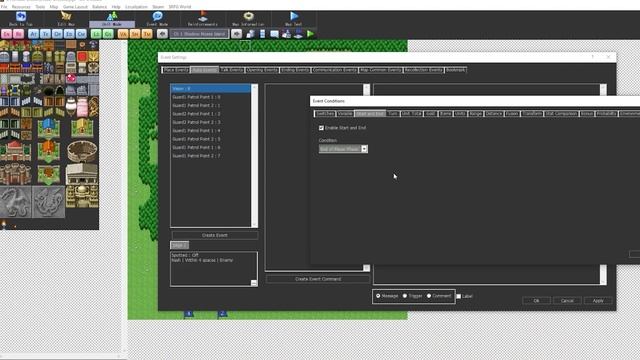640x360 pixels.
Task: Click Apply in Event Settings
Action: click(598, 301)
